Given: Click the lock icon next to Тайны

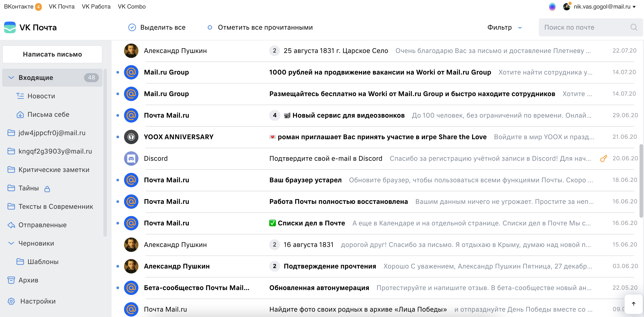Looking at the screenshot, I should (x=47, y=189).
